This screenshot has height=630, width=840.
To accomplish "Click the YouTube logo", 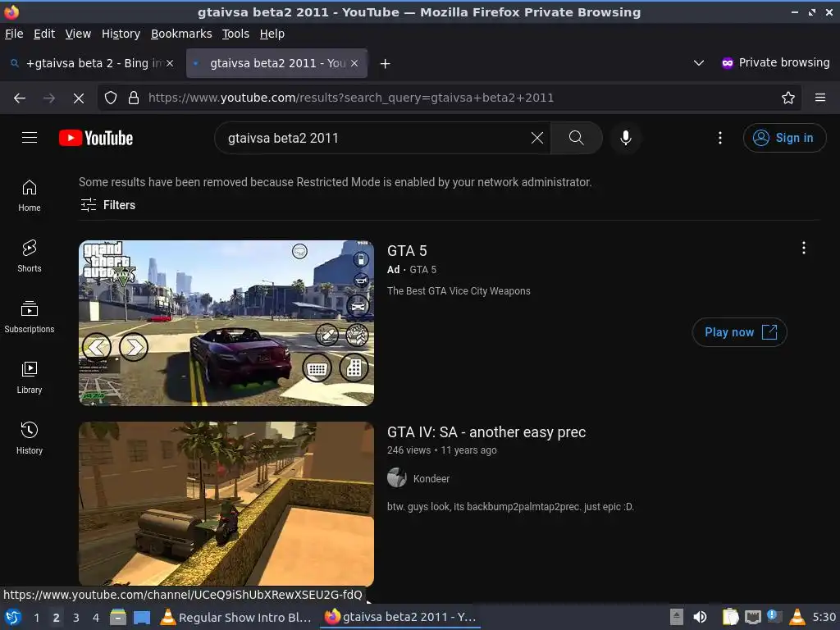I will pyautogui.click(x=96, y=138).
